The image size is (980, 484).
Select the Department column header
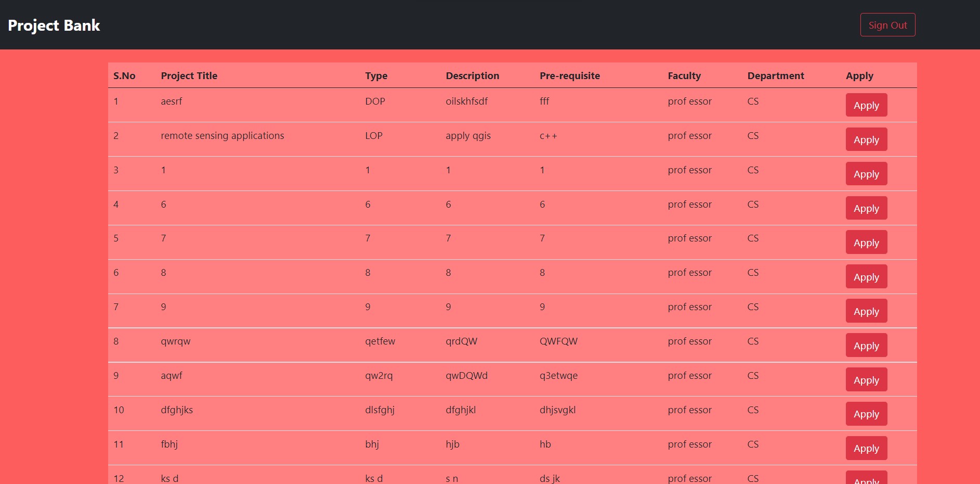pyautogui.click(x=776, y=75)
